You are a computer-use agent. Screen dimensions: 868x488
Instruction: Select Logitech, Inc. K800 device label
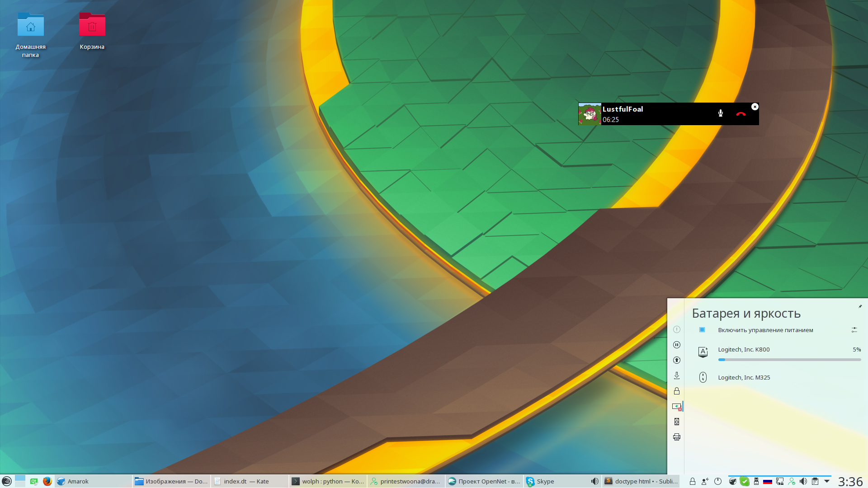(744, 349)
